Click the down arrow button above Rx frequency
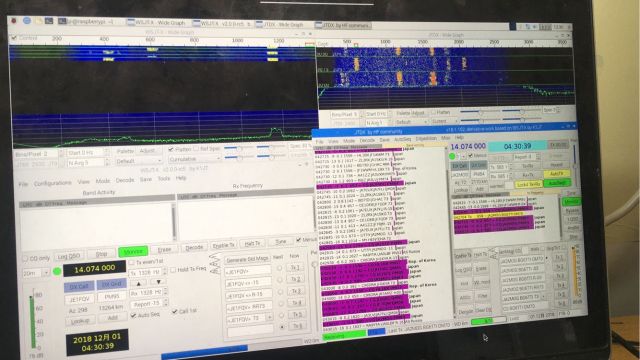This screenshot has width=640, height=360. 158,282
